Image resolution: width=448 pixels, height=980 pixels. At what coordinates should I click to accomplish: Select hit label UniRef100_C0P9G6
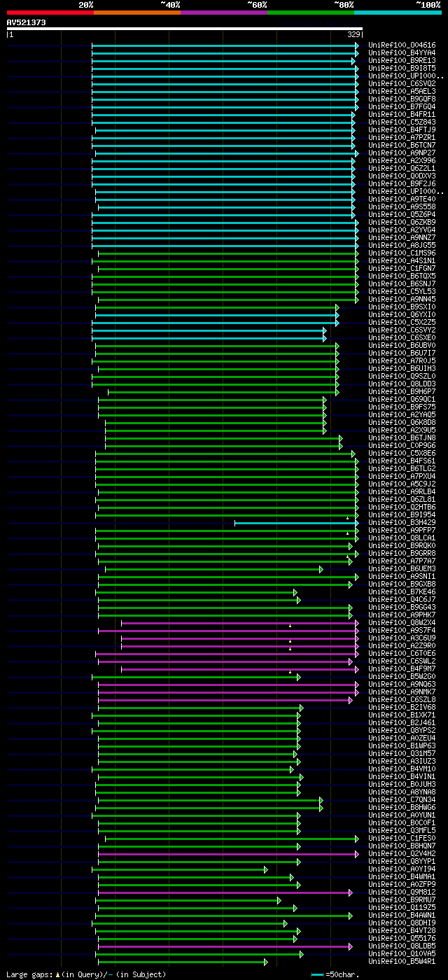tap(402, 445)
